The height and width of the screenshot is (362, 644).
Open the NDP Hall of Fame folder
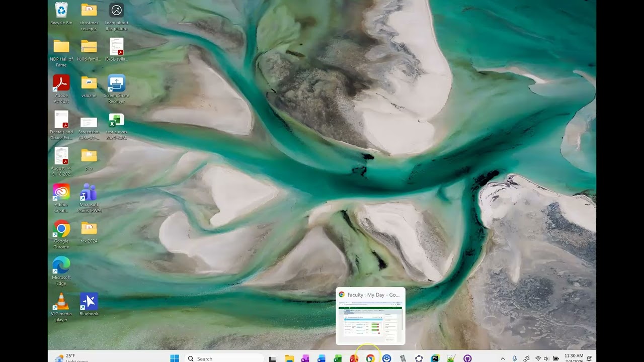61,53
